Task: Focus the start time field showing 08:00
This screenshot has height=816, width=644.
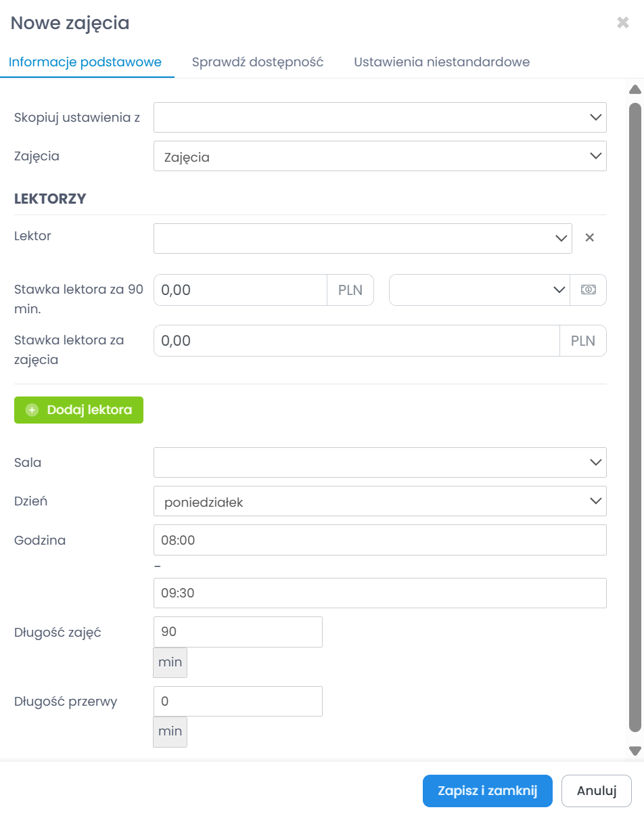Action: [x=379, y=540]
